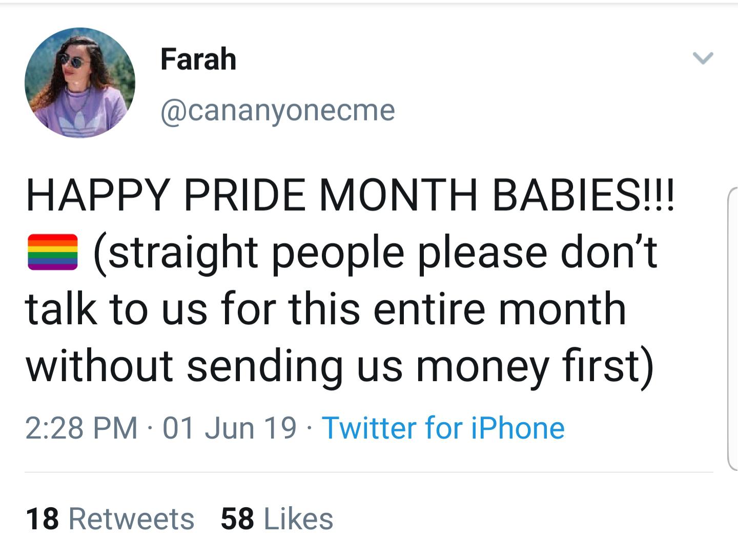The image size is (738, 560).
Task: Click the rainbow pride flag emoji
Action: point(51,251)
